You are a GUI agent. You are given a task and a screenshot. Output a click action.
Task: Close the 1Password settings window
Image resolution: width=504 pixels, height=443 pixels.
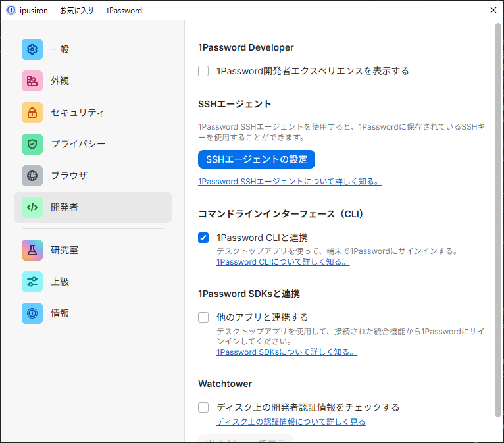point(493,10)
